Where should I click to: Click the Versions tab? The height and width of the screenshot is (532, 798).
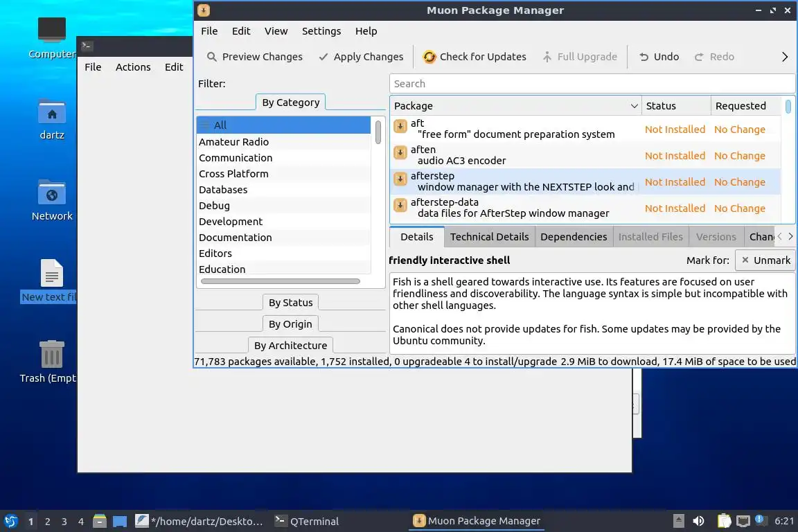pos(716,237)
